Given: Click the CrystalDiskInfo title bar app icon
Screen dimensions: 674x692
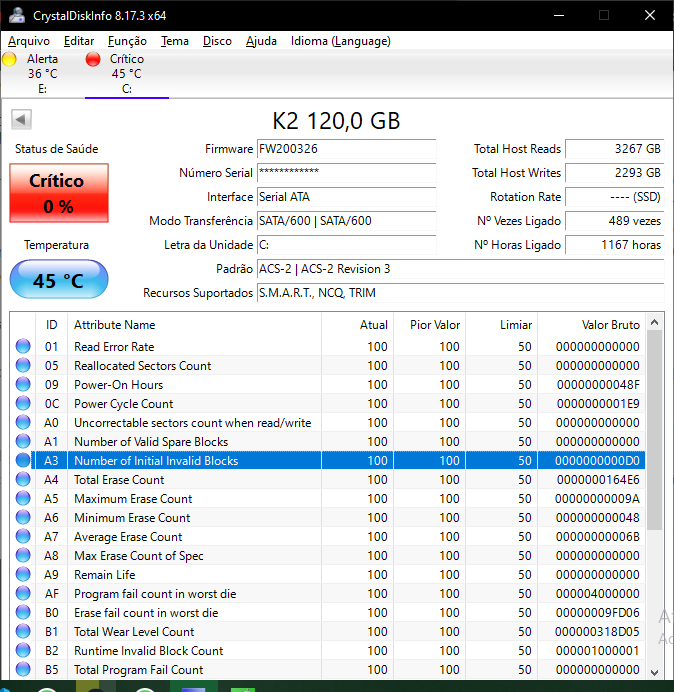Looking at the screenshot, I should coord(17,15).
